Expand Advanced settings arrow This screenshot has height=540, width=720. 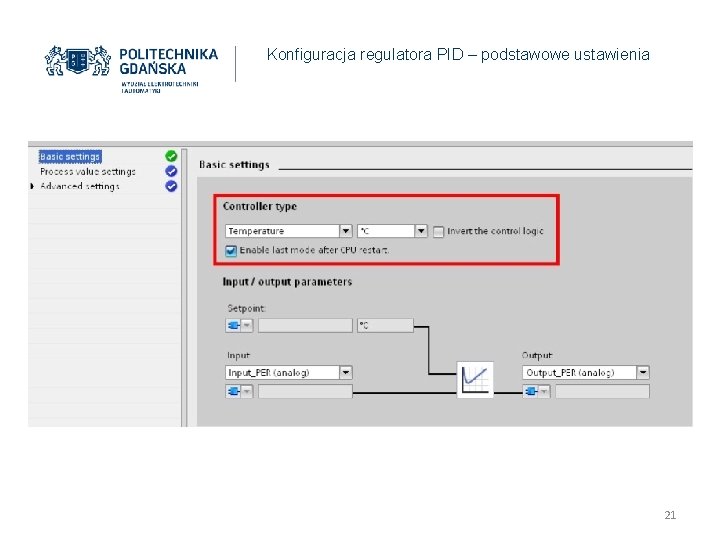[32, 186]
